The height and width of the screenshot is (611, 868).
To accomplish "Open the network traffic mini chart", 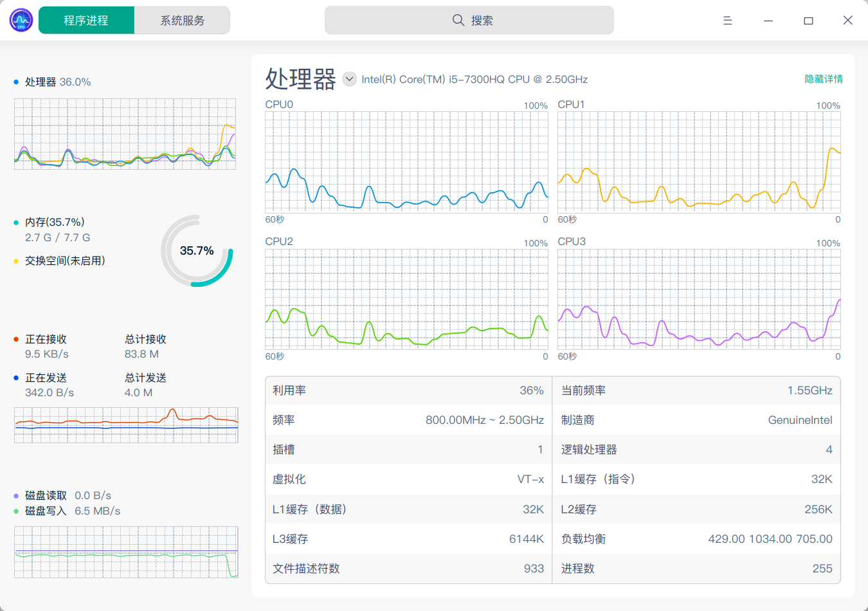I will click(x=126, y=424).
